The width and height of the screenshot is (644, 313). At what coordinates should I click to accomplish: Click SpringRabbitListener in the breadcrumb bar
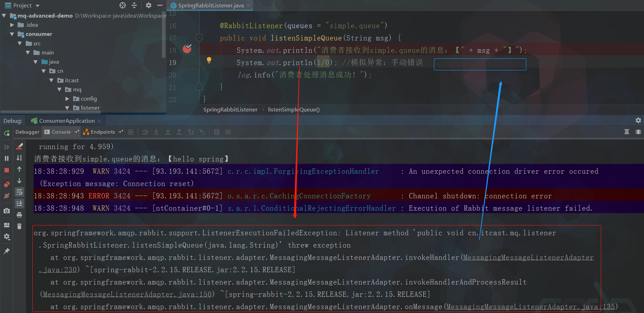(x=230, y=110)
